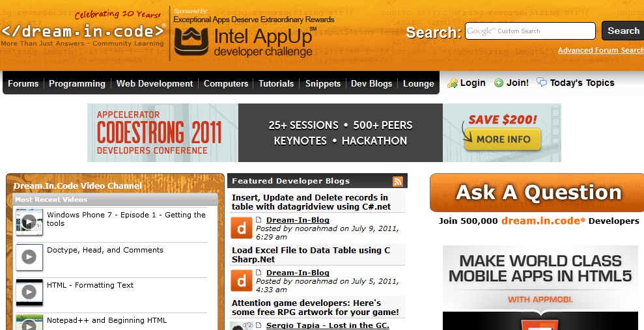Viewport: 644px width, 330px height.
Task: Open Doctype, Head, and Comments video title
Action: pyautogui.click(x=105, y=250)
